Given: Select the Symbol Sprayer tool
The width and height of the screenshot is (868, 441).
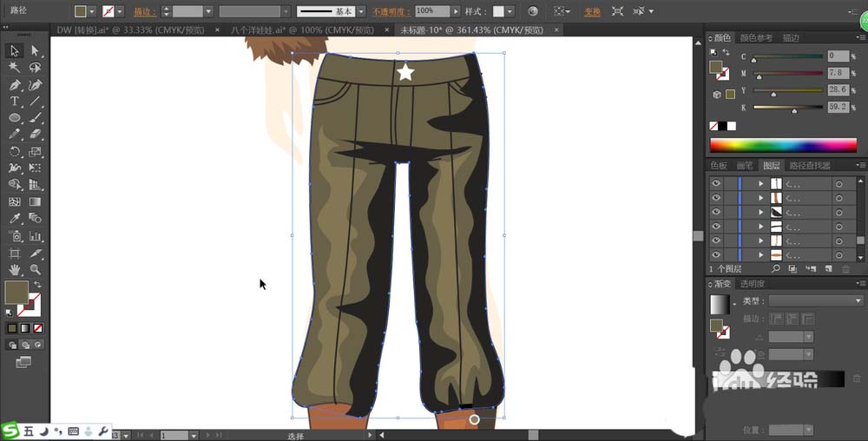Looking at the screenshot, I should click(x=15, y=236).
